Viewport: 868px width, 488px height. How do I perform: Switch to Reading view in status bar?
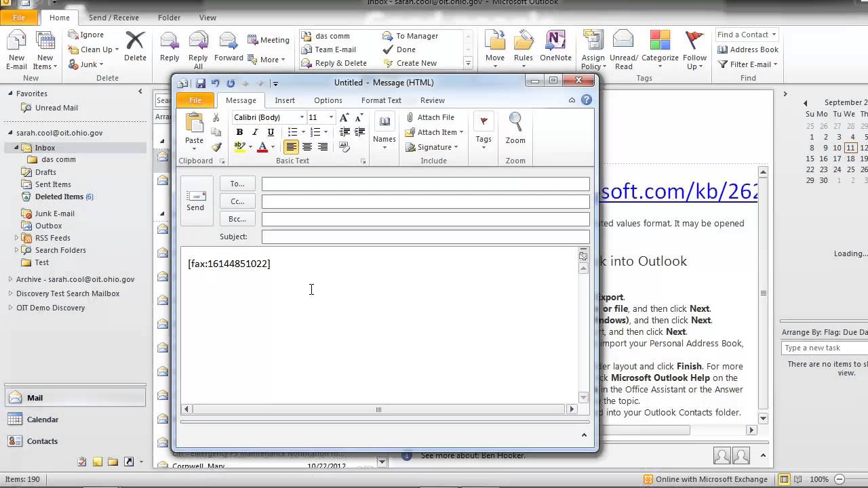[797, 479]
